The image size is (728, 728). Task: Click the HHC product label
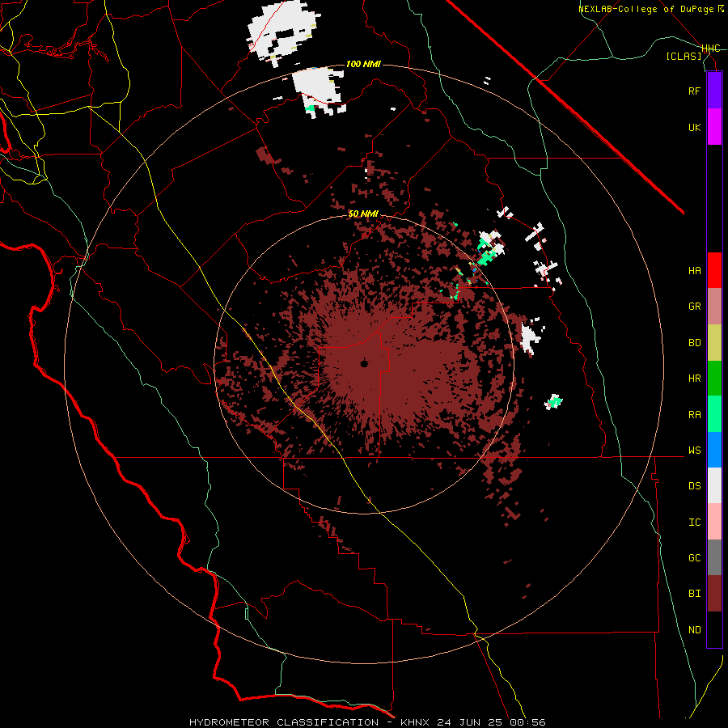coord(710,49)
